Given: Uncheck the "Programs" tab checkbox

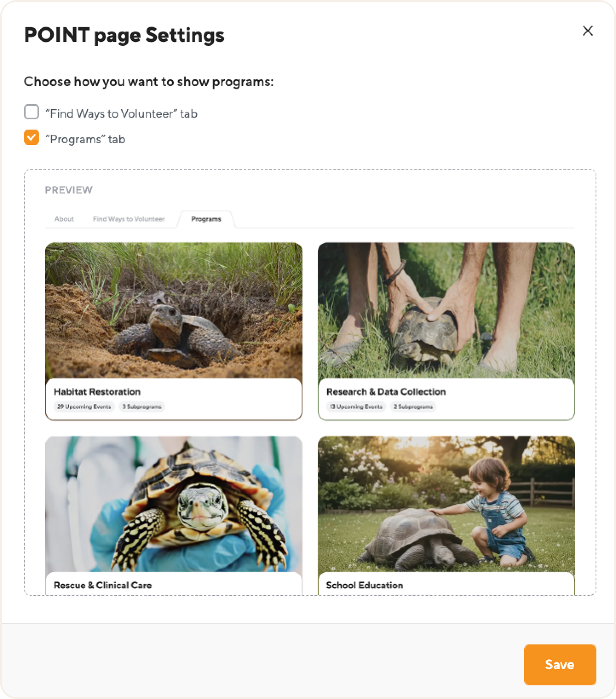Looking at the screenshot, I should click(32, 138).
